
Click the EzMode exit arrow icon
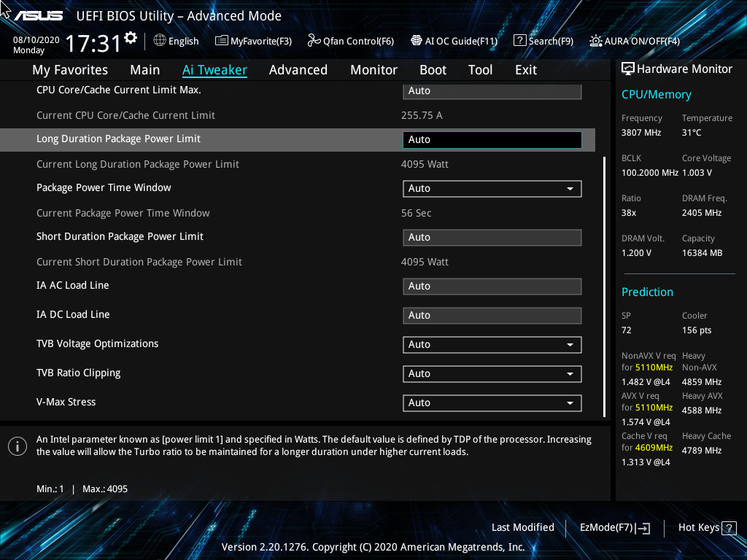tap(643, 528)
